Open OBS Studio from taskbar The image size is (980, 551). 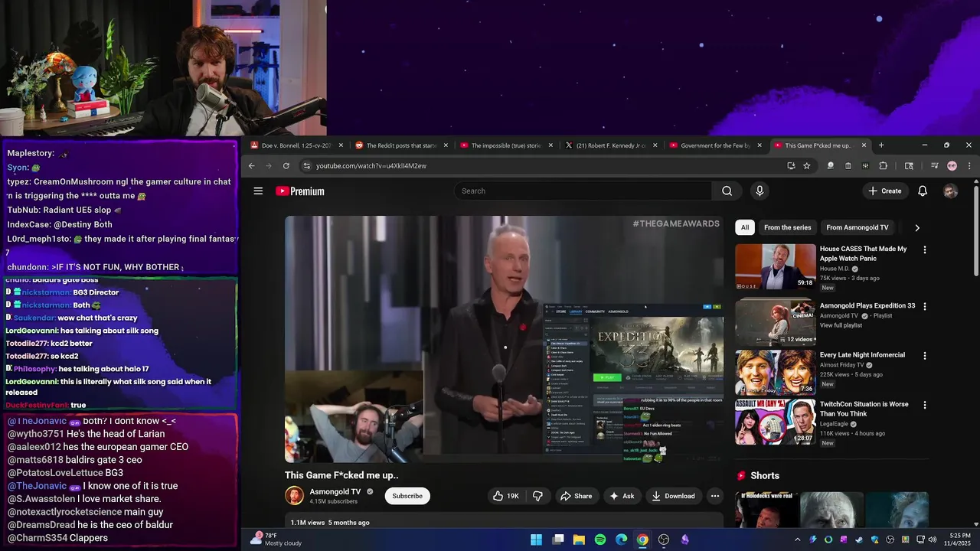tap(664, 540)
